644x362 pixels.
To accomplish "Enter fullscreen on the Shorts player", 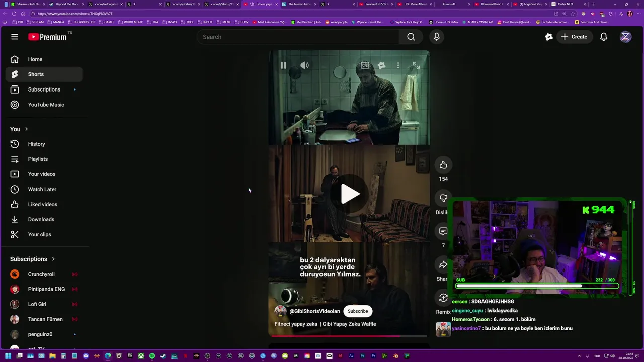I will 416,65.
